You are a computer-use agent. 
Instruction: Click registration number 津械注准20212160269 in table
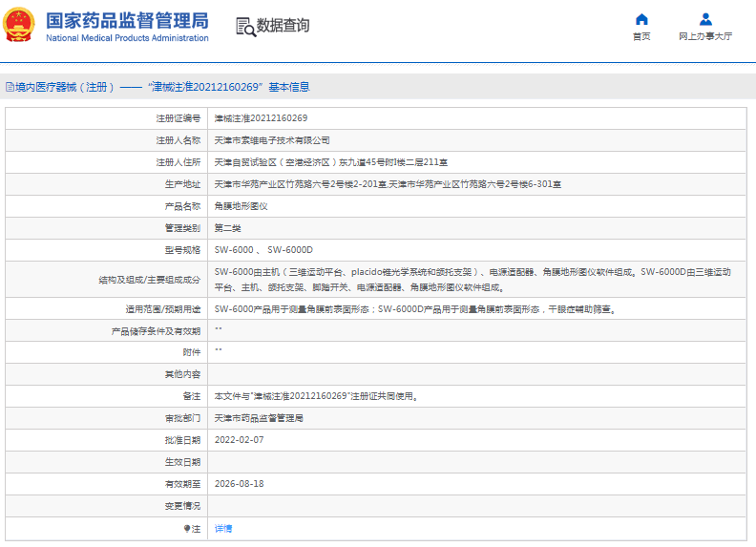coord(261,118)
